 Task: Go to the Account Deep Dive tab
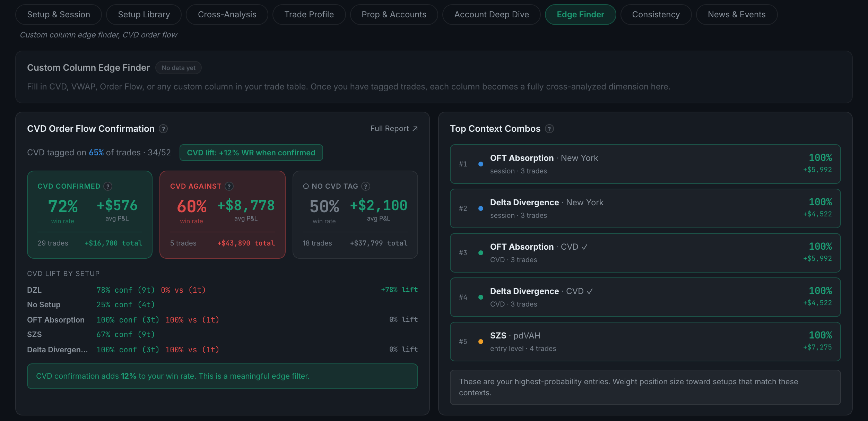click(492, 15)
